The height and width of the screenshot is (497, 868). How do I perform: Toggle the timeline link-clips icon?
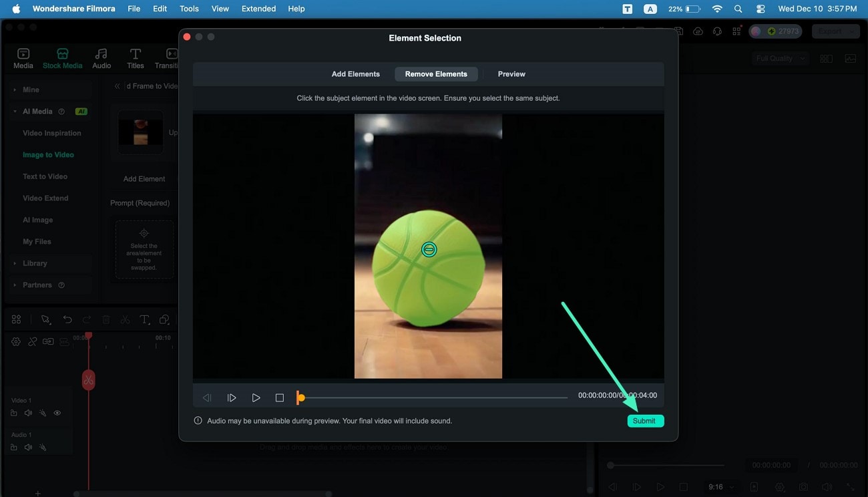coord(32,341)
